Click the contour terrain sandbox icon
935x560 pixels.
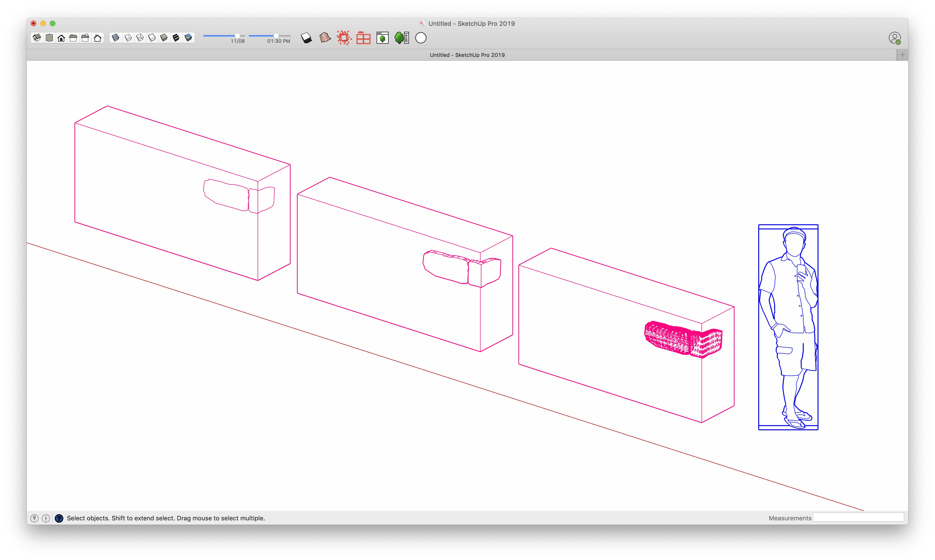(x=325, y=38)
